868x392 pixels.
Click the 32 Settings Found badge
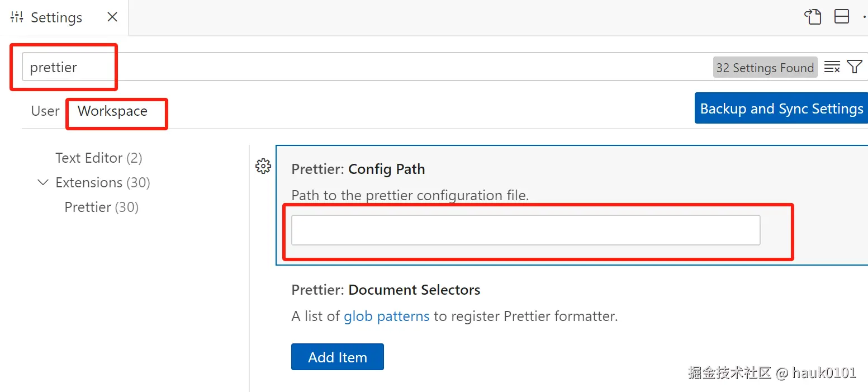tap(765, 68)
